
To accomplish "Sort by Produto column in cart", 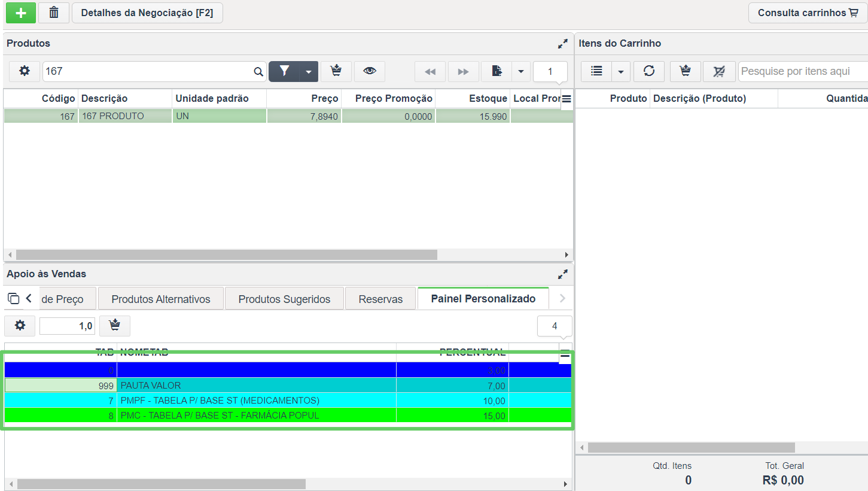I will coord(628,98).
